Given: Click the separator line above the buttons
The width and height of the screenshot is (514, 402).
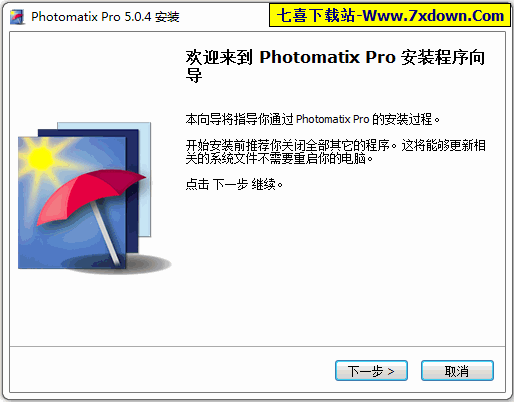Looking at the screenshot, I should (x=257, y=346).
